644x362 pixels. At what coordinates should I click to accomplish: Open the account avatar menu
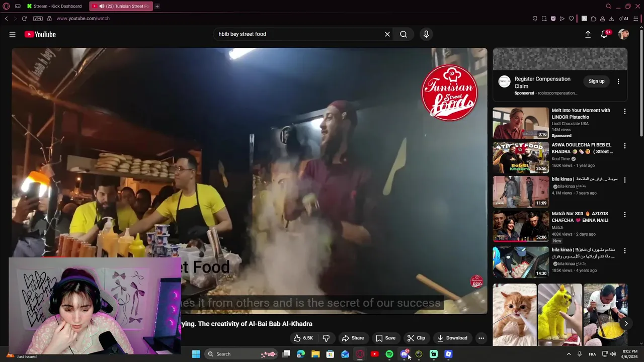624,34
